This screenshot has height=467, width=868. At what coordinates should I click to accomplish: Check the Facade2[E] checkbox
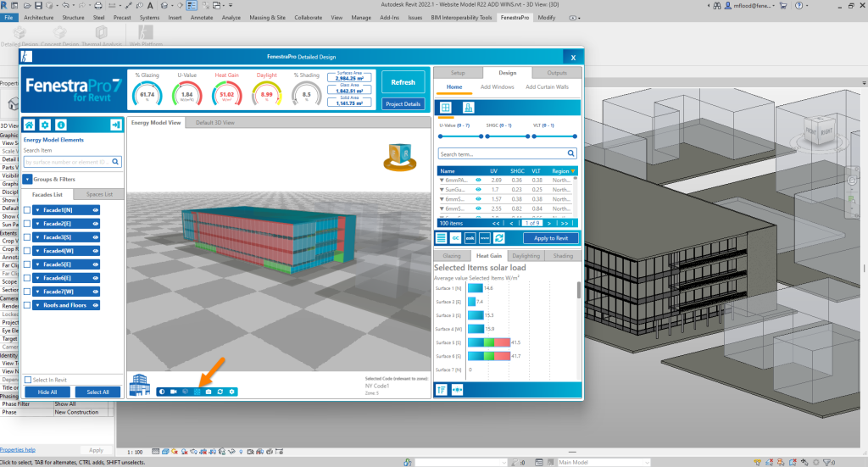(x=27, y=224)
